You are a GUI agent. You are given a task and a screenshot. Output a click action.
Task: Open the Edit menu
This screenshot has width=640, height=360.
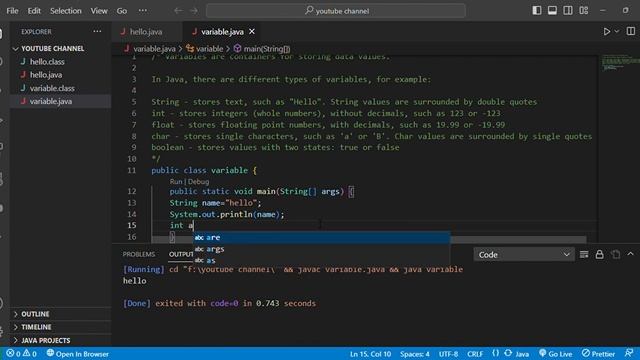pyautogui.click(x=34, y=11)
